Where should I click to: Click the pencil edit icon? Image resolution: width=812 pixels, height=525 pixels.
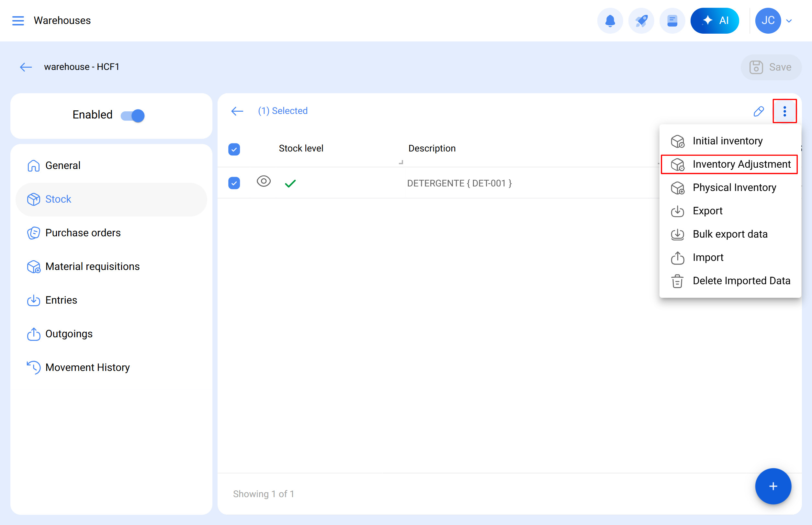(759, 111)
